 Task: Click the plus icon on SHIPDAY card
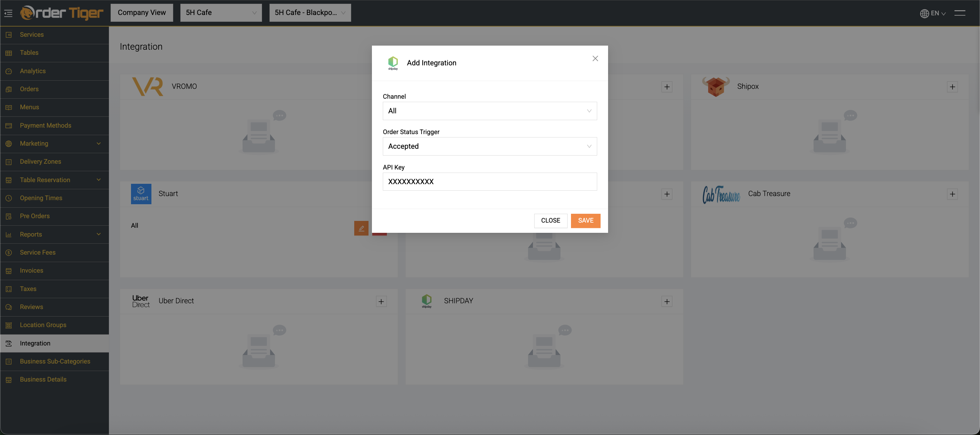click(x=667, y=302)
